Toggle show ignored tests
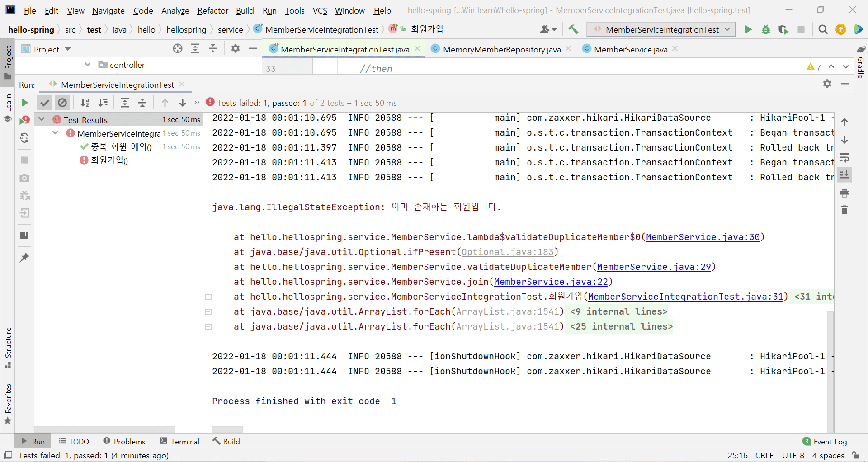 tap(62, 103)
